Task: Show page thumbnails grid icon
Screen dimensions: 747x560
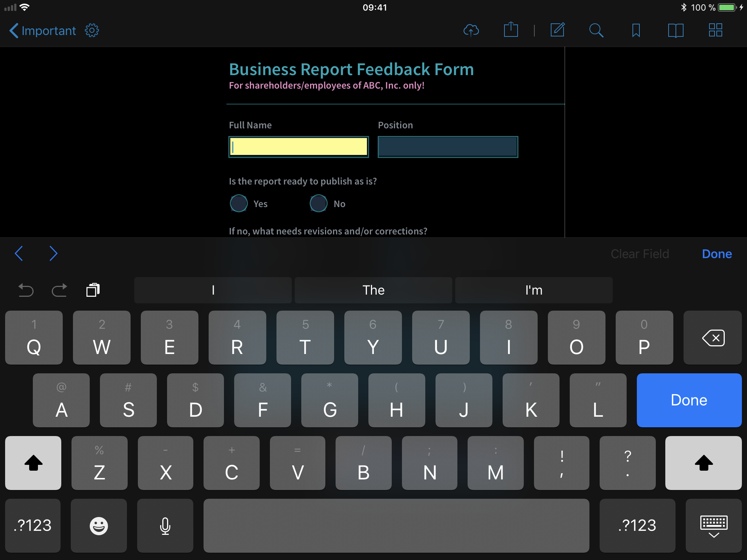Action: pyautogui.click(x=715, y=30)
